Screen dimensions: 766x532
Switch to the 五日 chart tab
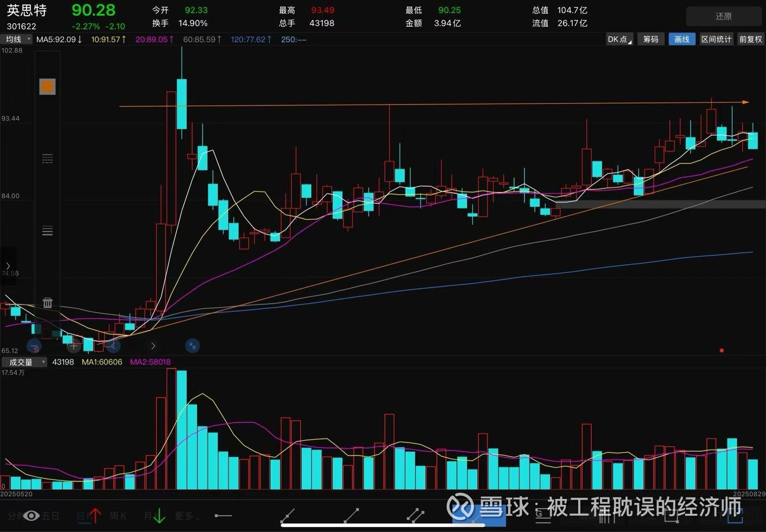pyautogui.click(x=50, y=516)
